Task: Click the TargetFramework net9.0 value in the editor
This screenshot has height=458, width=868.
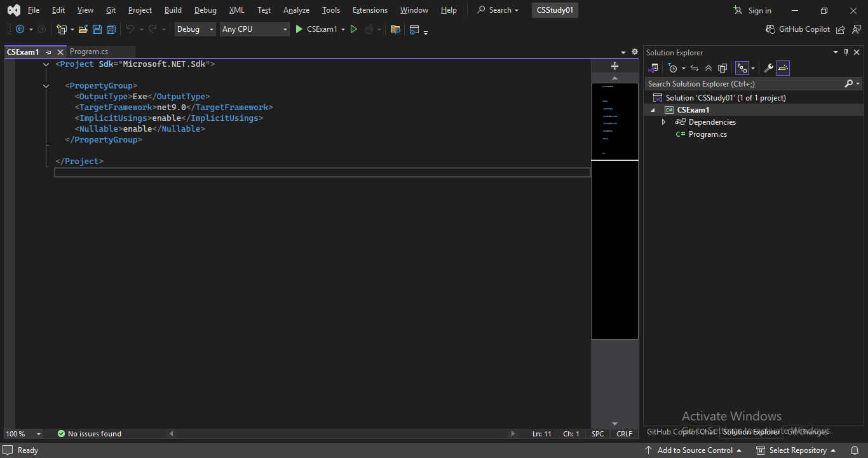Action: click(172, 108)
